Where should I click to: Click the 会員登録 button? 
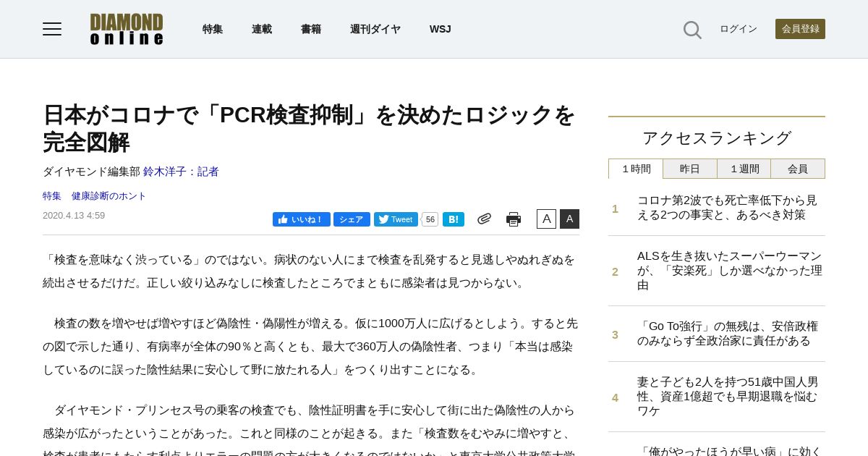[x=800, y=29]
